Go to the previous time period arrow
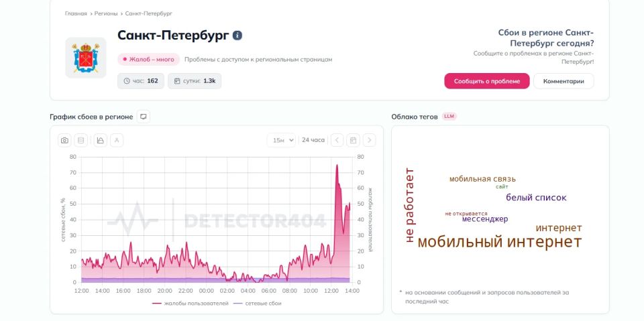Image resolution: width=644 pixels, height=321 pixels. tap(337, 140)
